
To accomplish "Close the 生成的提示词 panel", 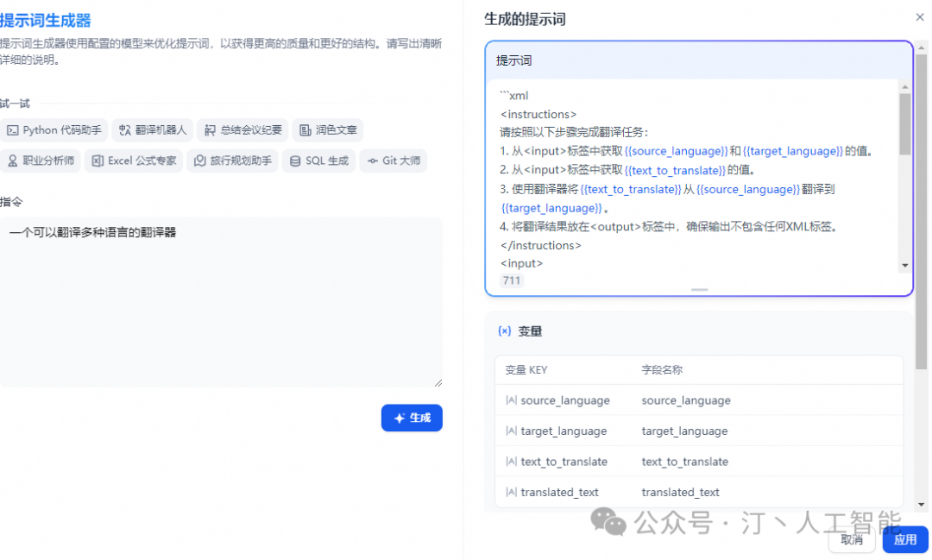I will 920,17.
